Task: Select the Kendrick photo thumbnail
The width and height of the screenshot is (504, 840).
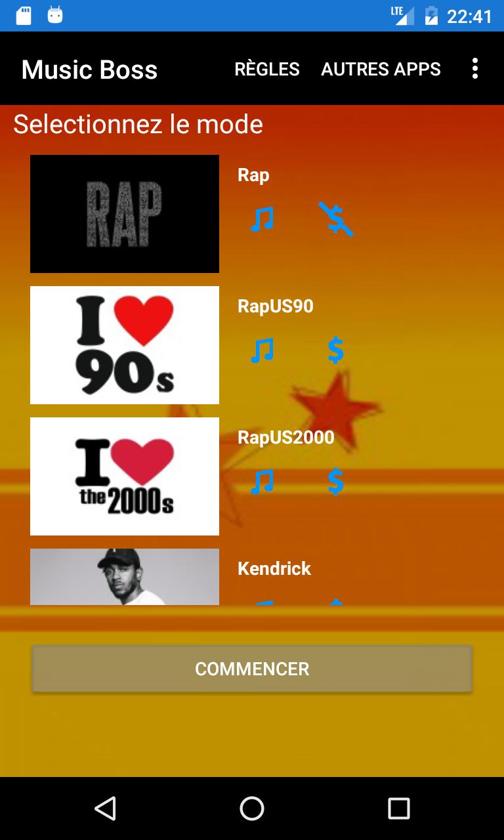Action: tap(125, 577)
